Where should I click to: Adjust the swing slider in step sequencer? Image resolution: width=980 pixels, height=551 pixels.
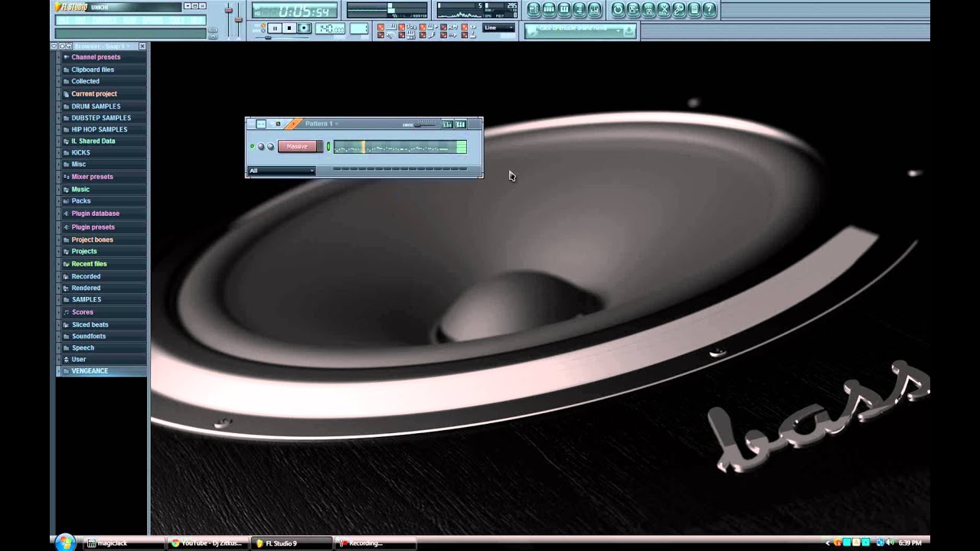click(426, 125)
